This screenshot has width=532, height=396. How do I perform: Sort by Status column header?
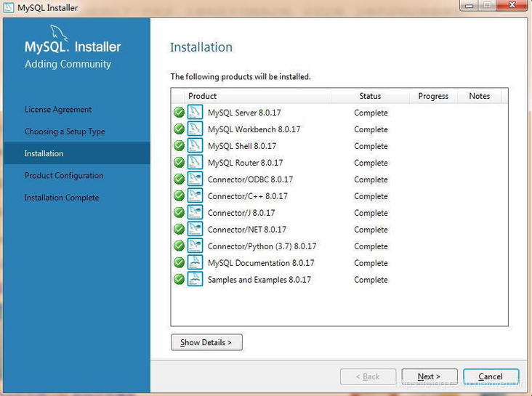pyautogui.click(x=370, y=96)
